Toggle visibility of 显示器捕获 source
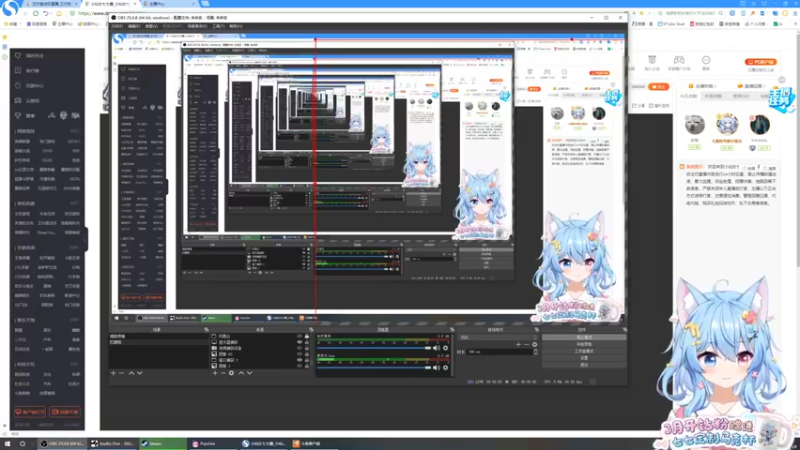800x450 pixels. [x=299, y=342]
